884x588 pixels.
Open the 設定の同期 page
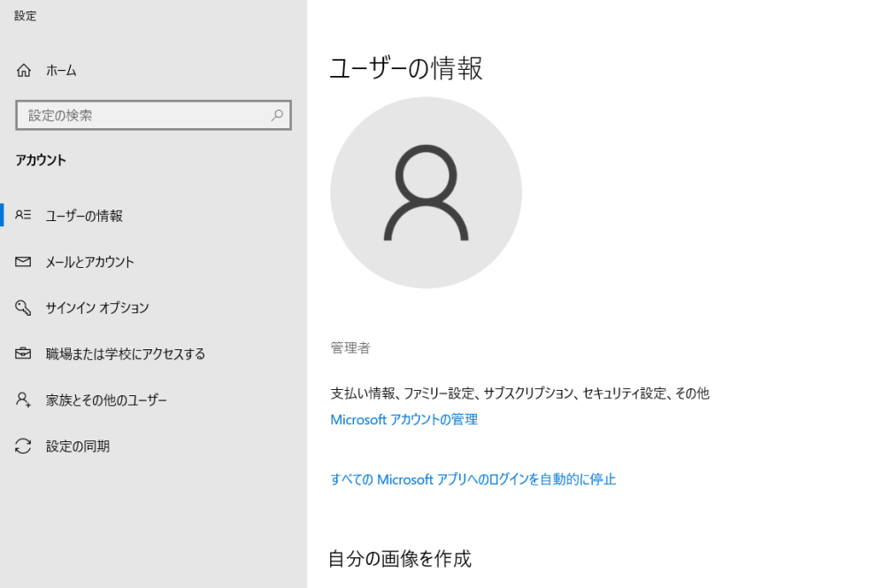click(x=80, y=447)
